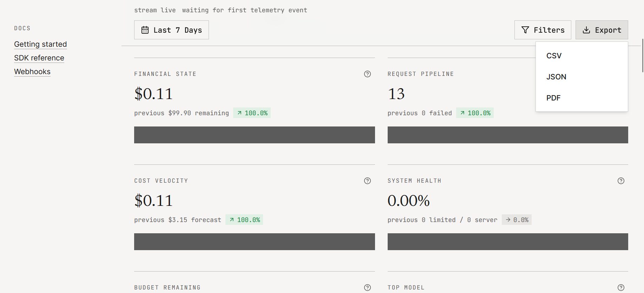644x293 pixels.
Task: Open Top Model help icon
Action: tap(621, 287)
